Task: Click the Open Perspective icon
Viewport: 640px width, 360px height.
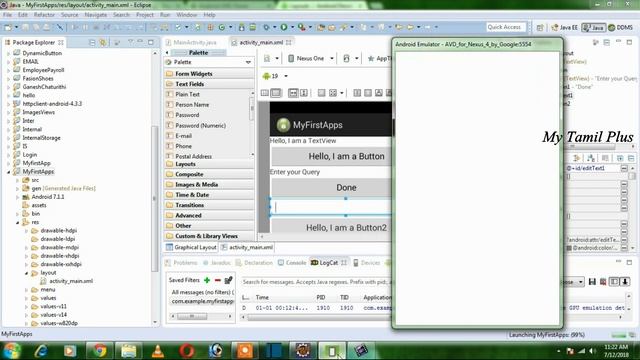Action: click(540, 27)
